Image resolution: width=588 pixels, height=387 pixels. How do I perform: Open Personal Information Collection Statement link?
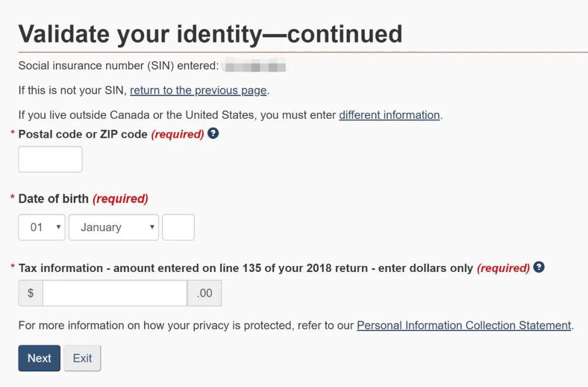pos(464,325)
